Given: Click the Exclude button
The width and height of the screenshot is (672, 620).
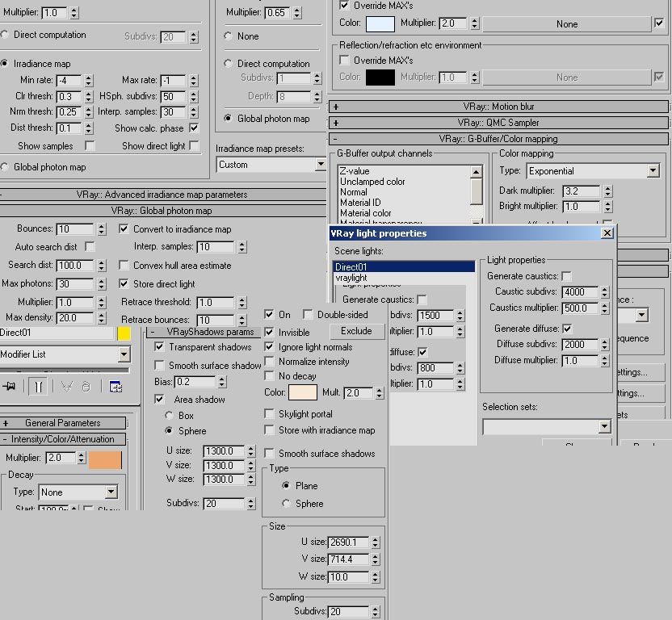Looking at the screenshot, I should (356, 331).
